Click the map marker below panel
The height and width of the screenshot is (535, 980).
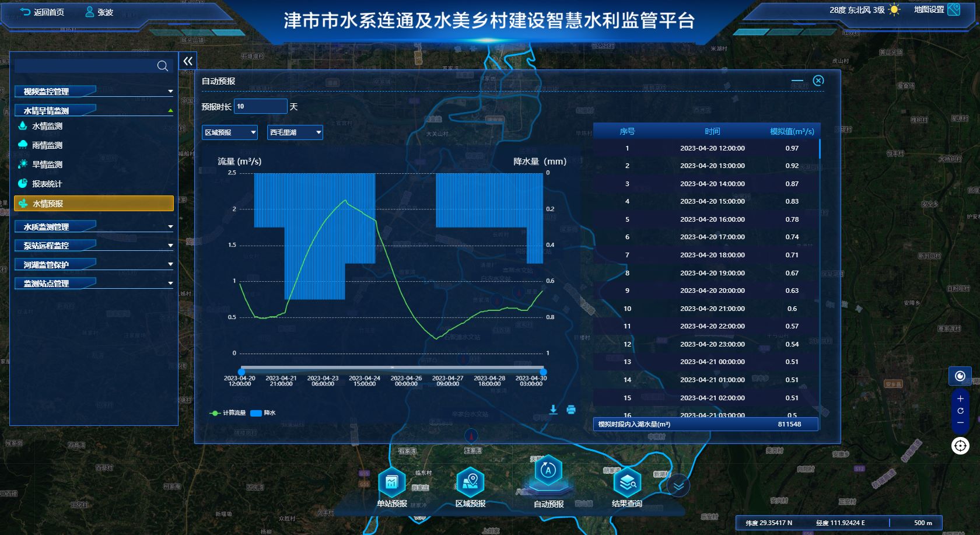point(471,435)
